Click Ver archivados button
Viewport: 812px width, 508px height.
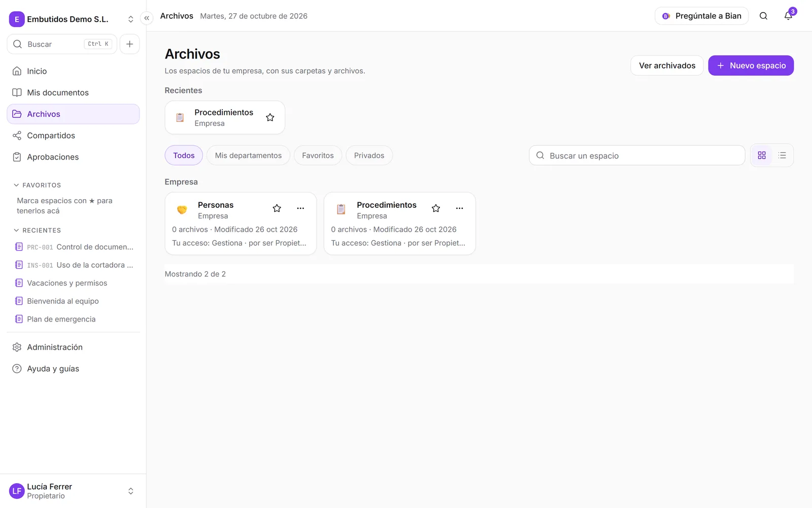(x=667, y=66)
